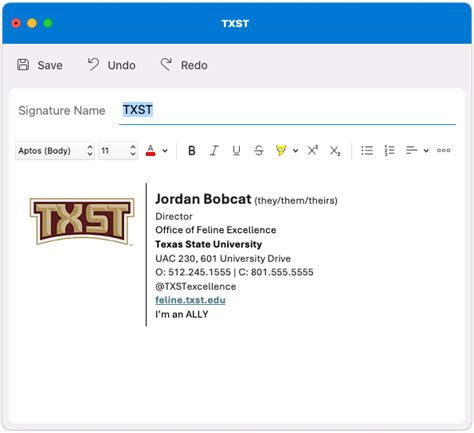The width and height of the screenshot is (474, 433).
Task: Click the Texas State University text
Action: coord(209,244)
